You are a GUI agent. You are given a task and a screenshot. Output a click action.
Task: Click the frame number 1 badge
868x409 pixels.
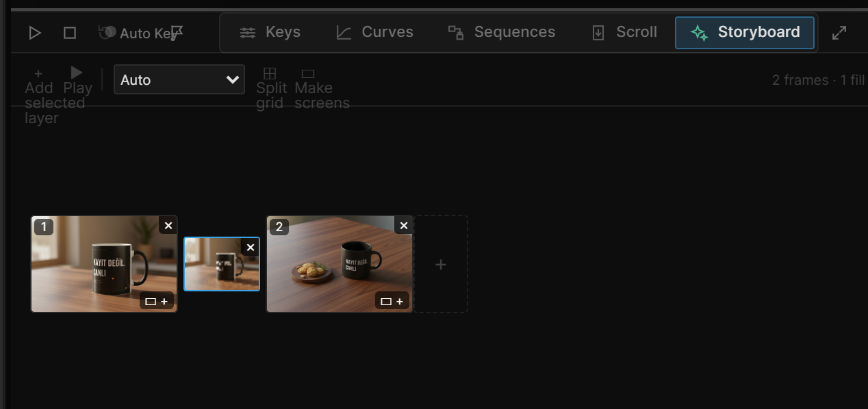click(44, 226)
